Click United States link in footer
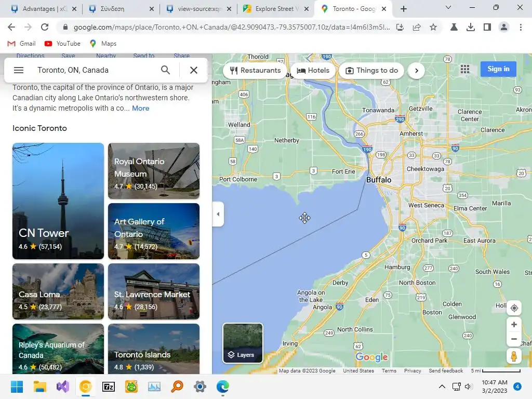 tap(358, 371)
